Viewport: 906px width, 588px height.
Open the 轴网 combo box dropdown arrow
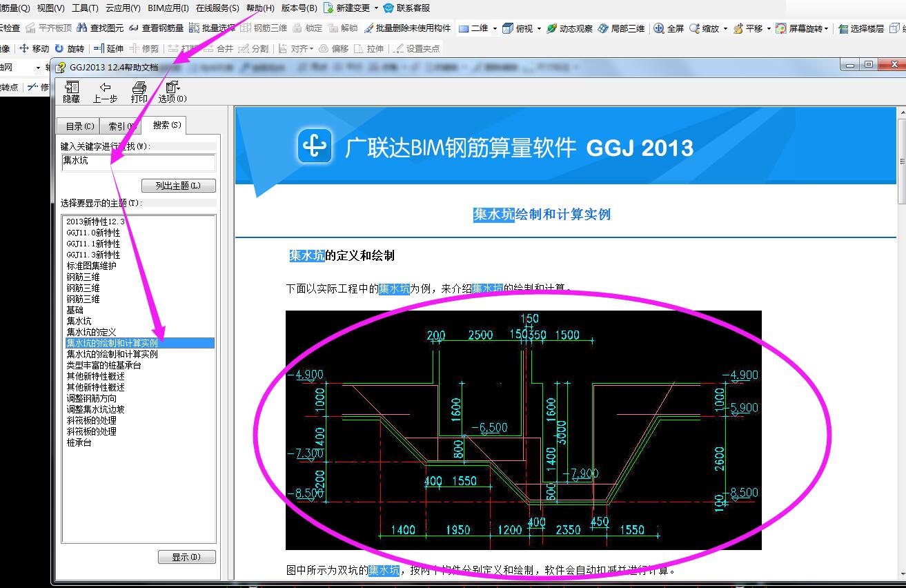tap(38, 68)
